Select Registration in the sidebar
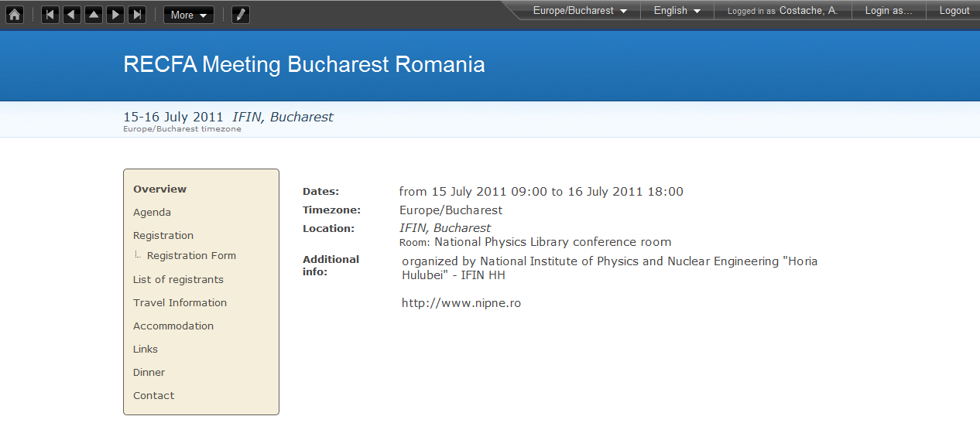This screenshot has height=423, width=980. point(163,236)
